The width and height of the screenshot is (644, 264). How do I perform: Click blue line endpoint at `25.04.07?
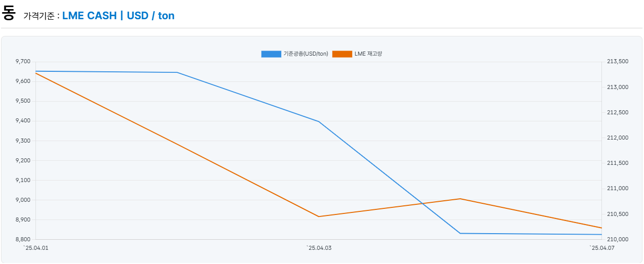[601, 234]
